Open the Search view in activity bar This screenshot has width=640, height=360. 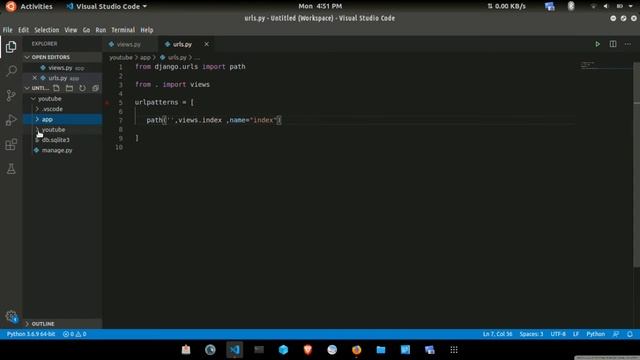tap(11, 71)
